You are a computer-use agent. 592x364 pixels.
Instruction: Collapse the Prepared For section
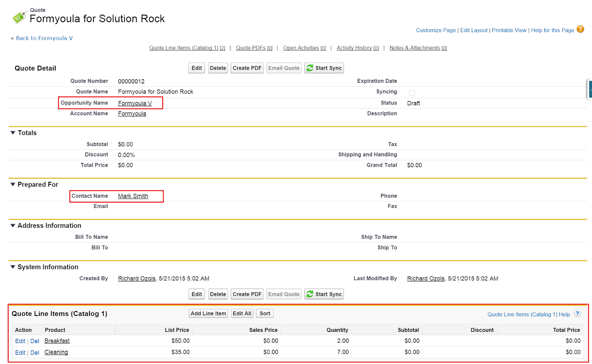13,184
